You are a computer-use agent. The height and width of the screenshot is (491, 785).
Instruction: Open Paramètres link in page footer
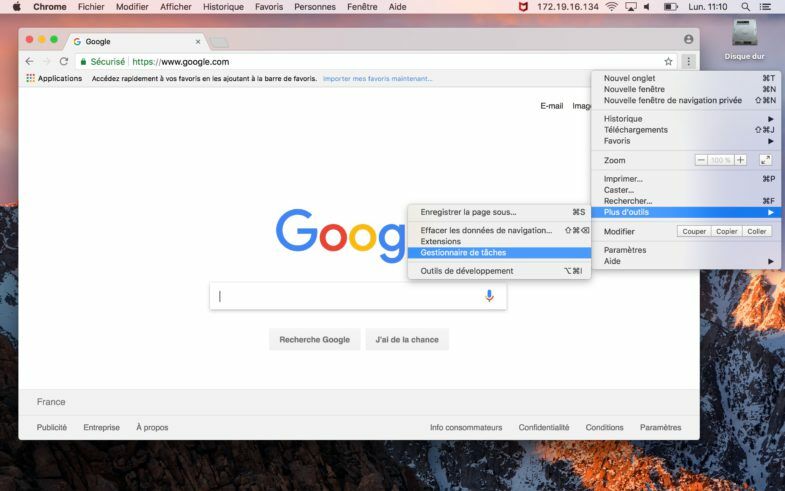[x=660, y=427]
